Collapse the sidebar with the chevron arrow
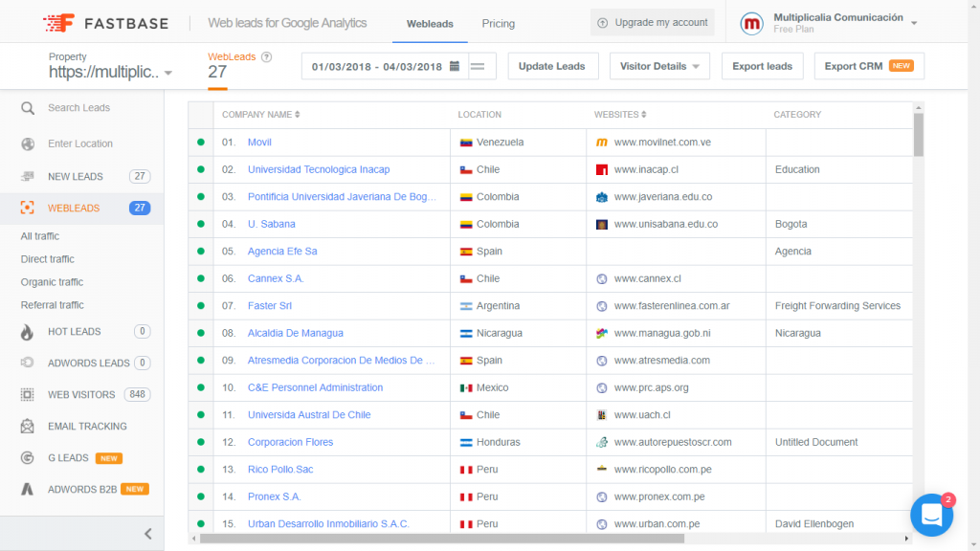The height and width of the screenshot is (551, 980). [x=148, y=534]
